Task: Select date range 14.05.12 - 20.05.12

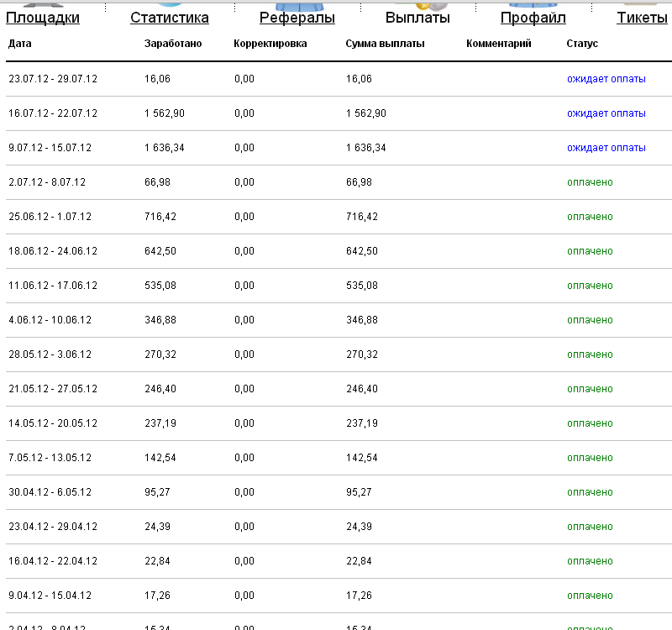Action: (x=53, y=423)
